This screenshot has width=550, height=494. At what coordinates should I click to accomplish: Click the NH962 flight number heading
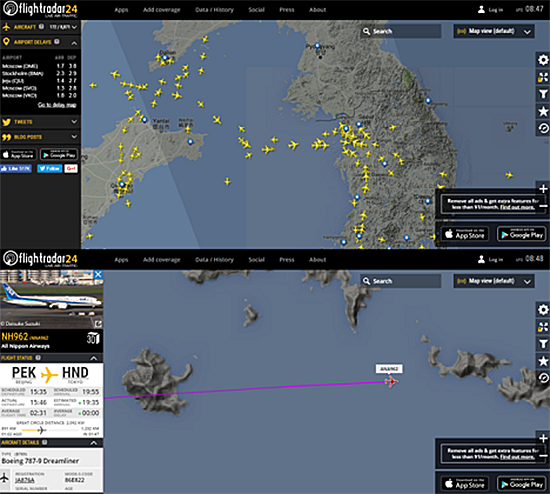[14, 337]
